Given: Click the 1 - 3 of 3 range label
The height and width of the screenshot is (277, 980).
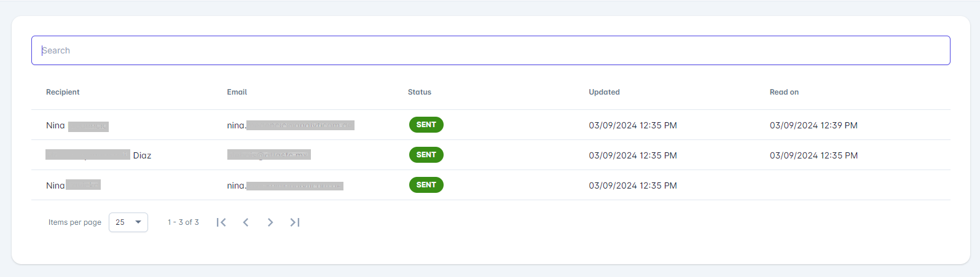Looking at the screenshot, I should 183,222.
